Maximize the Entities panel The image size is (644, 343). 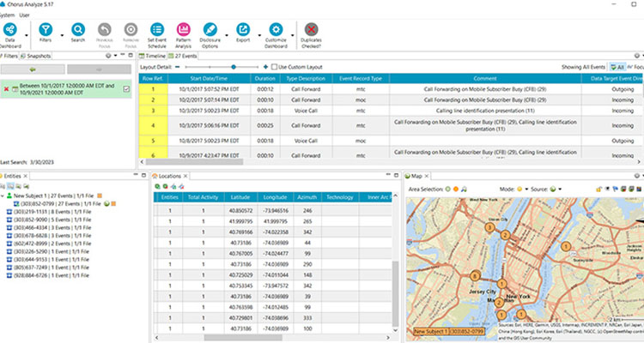pos(143,175)
